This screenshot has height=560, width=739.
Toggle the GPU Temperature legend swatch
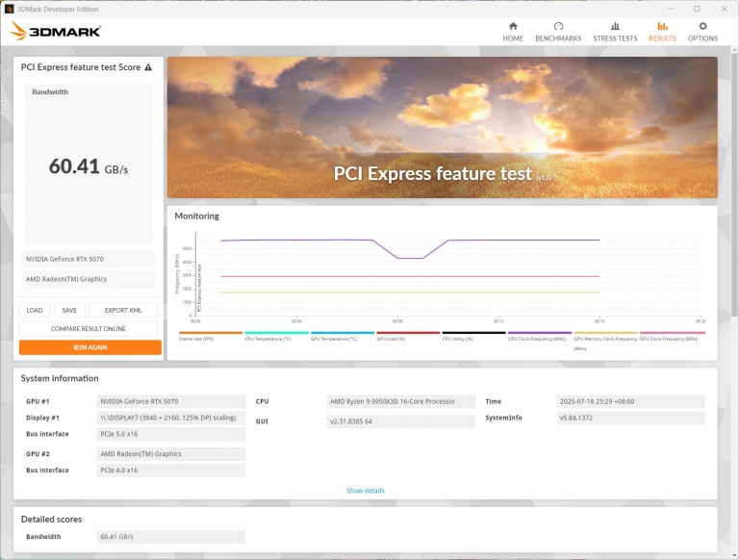343,333
